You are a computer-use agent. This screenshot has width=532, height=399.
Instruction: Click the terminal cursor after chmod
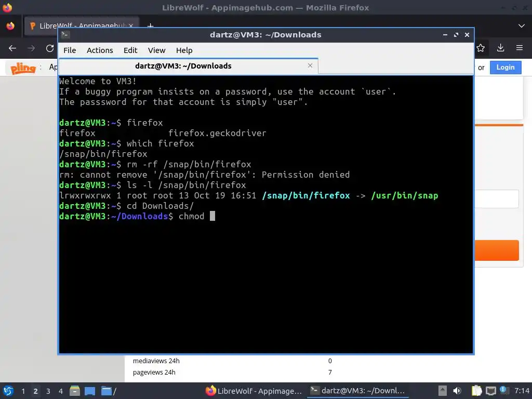212,216
